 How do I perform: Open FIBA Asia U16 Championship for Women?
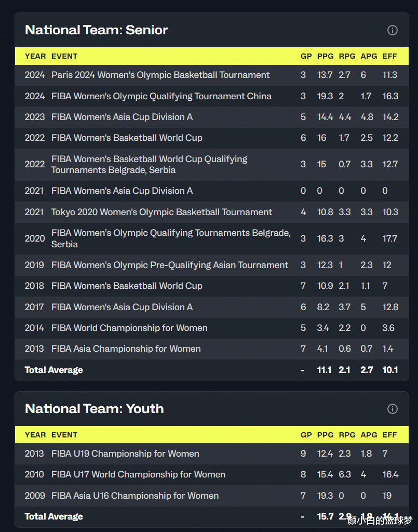(135, 496)
